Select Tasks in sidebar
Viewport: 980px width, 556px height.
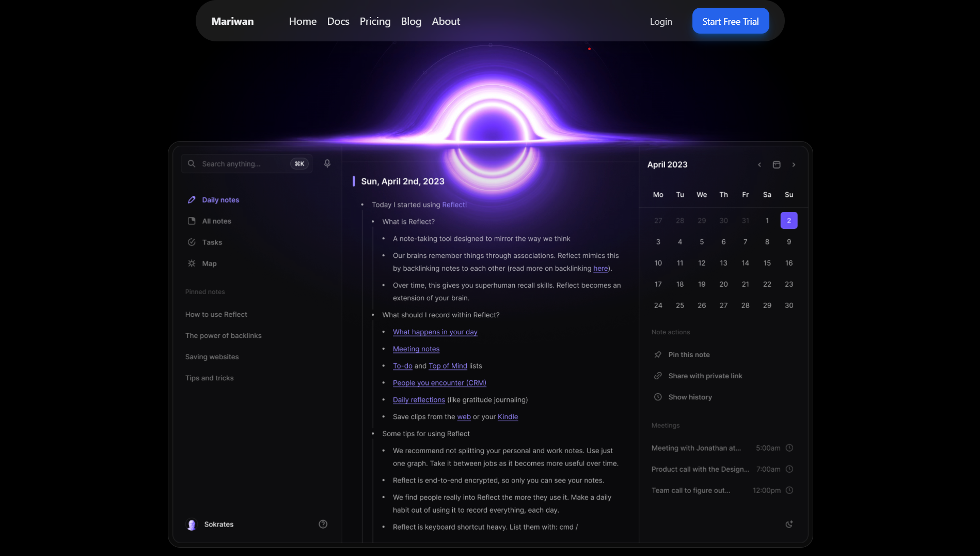click(x=212, y=242)
